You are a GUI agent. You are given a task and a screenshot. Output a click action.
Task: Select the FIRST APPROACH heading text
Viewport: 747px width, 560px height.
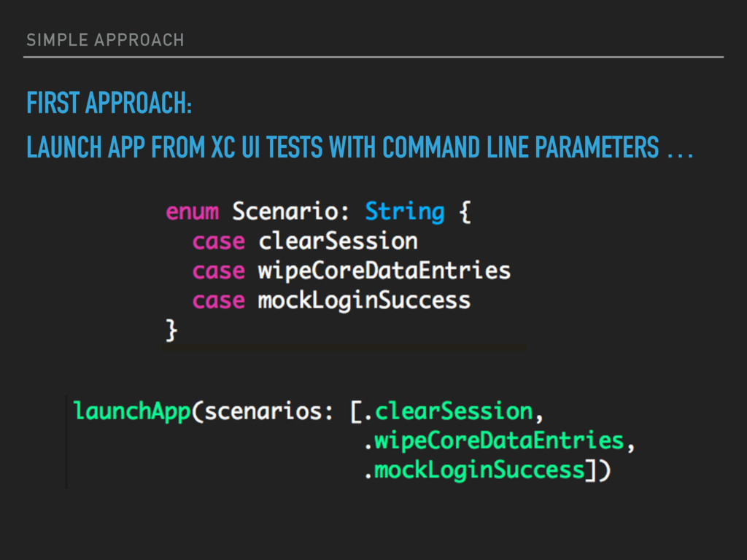(109, 103)
